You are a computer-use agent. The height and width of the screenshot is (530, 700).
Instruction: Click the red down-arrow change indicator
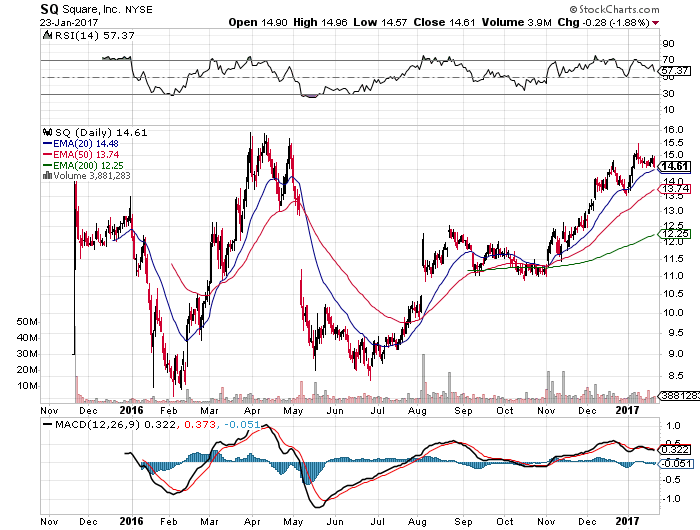click(655, 23)
